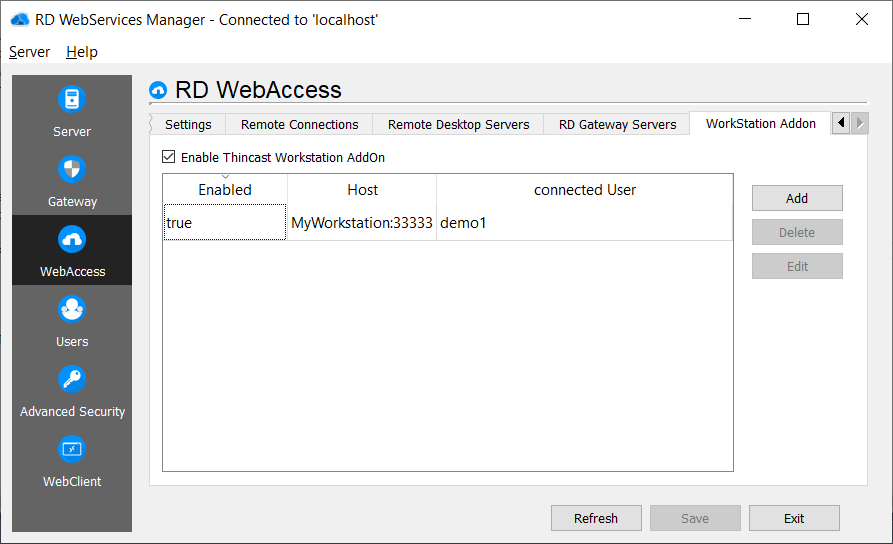This screenshot has height=544, width=893.
Task: Open the Server section icon
Action: (72, 100)
